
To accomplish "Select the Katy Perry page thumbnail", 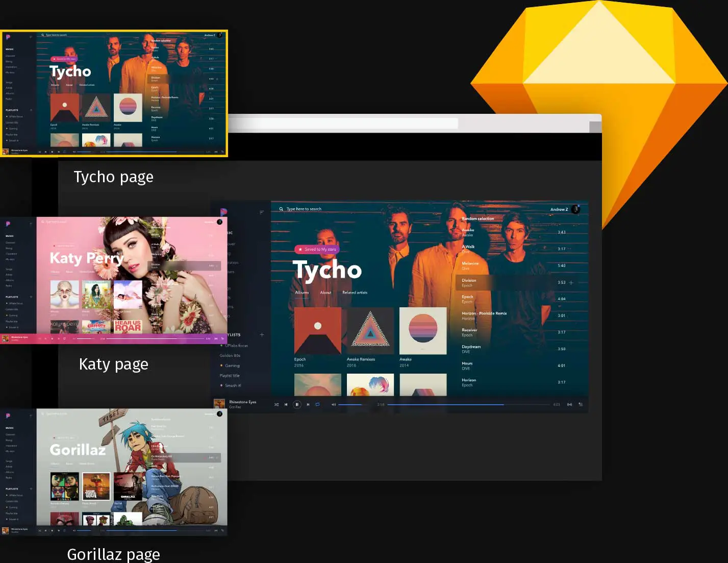I will click(x=114, y=280).
